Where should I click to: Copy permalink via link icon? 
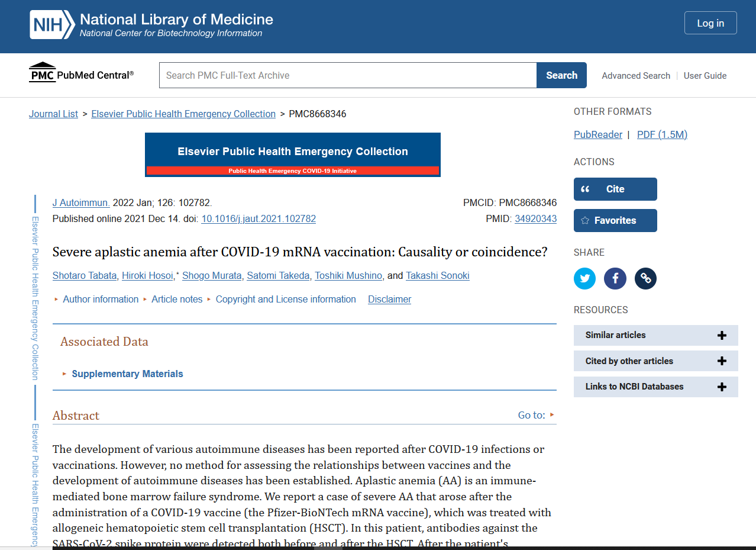click(x=645, y=278)
